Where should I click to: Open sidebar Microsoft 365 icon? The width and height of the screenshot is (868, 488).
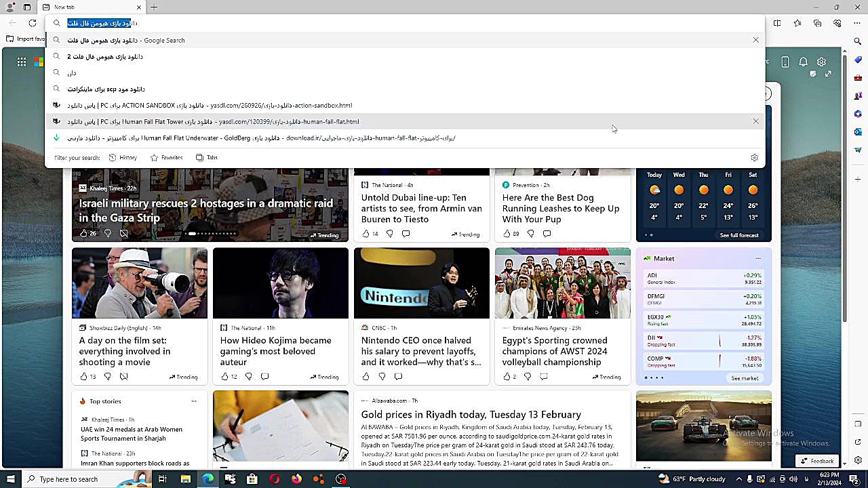point(858,114)
